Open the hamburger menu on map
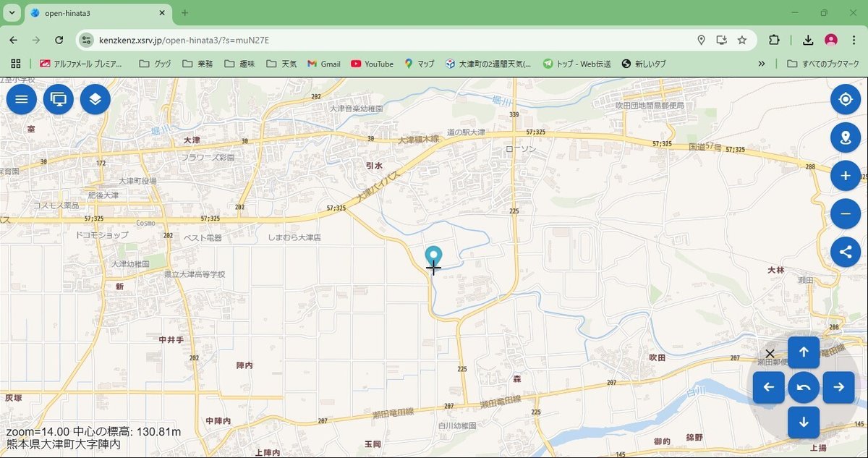 [22, 99]
